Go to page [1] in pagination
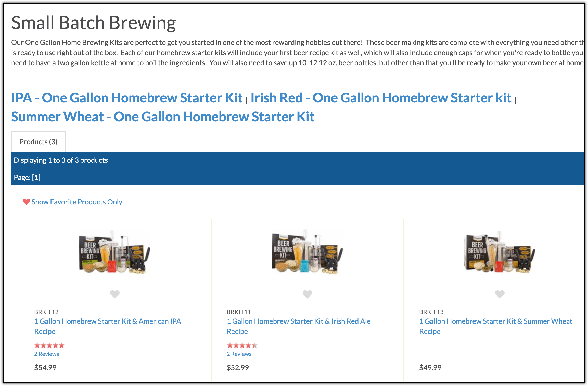588x386 pixels. click(x=36, y=177)
